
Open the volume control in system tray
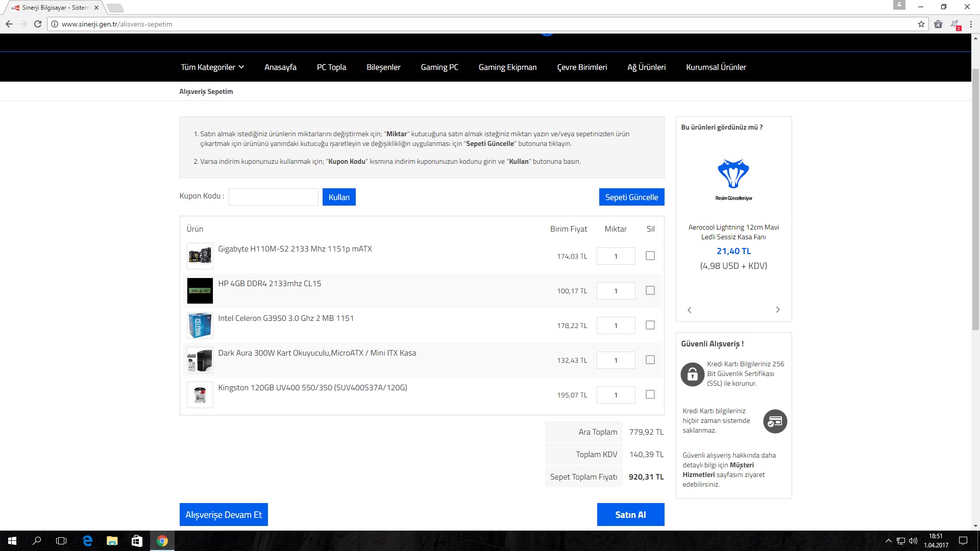[913, 541]
